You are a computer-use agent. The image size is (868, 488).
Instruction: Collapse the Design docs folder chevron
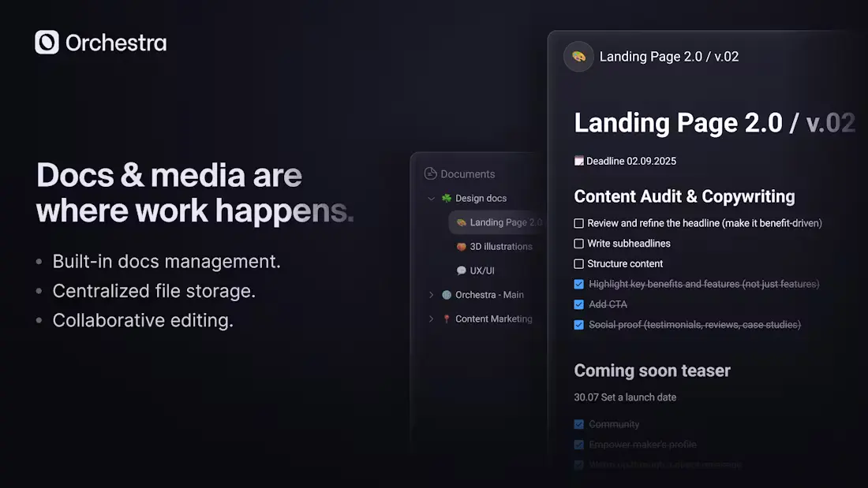click(431, 199)
